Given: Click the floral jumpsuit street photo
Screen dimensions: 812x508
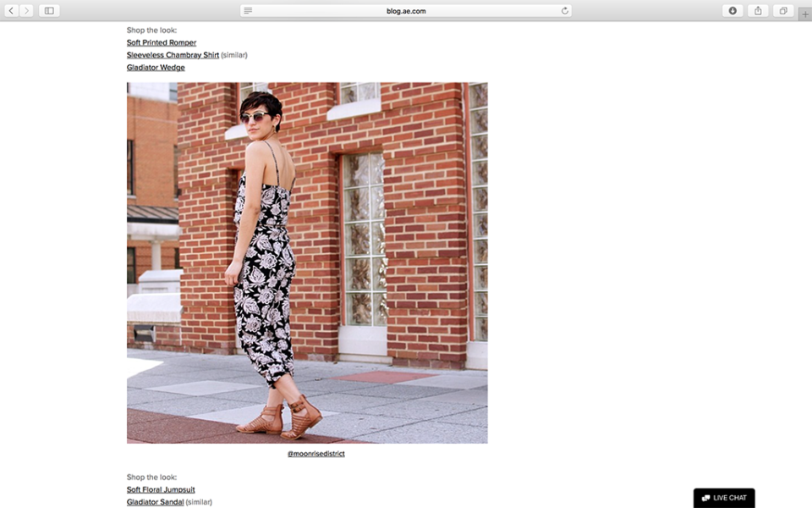Looking at the screenshot, I should 307,262.
